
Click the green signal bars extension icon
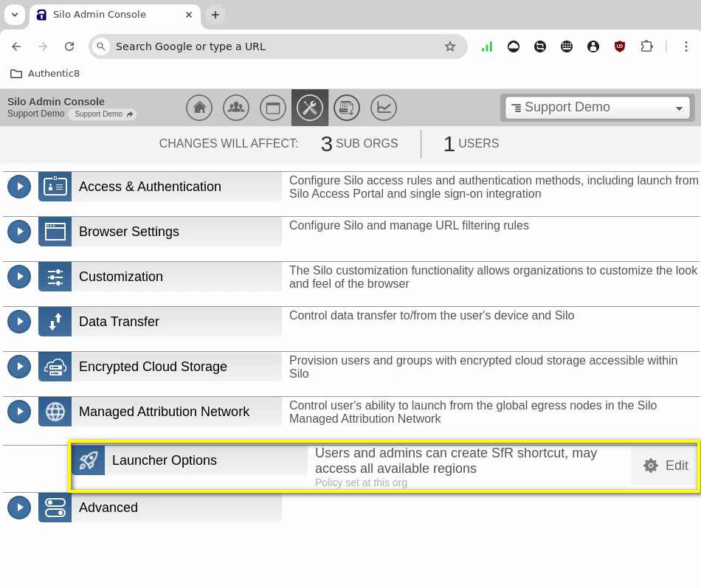[487, 46]
